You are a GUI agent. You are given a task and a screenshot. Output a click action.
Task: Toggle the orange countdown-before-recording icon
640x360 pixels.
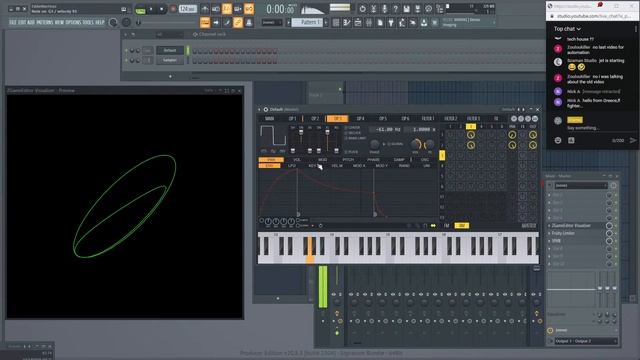click(227, 9)
